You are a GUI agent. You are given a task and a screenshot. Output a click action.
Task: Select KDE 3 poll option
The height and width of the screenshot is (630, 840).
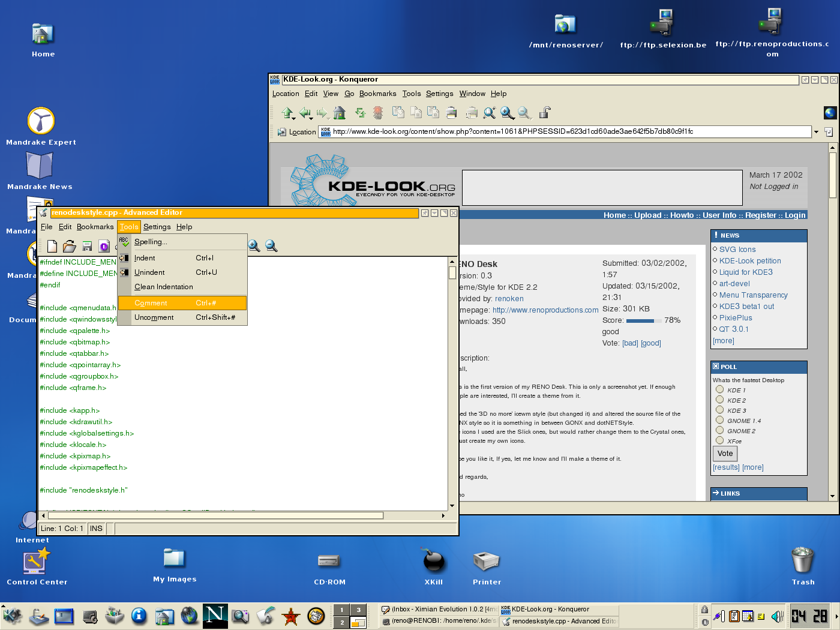click(719, 410)
